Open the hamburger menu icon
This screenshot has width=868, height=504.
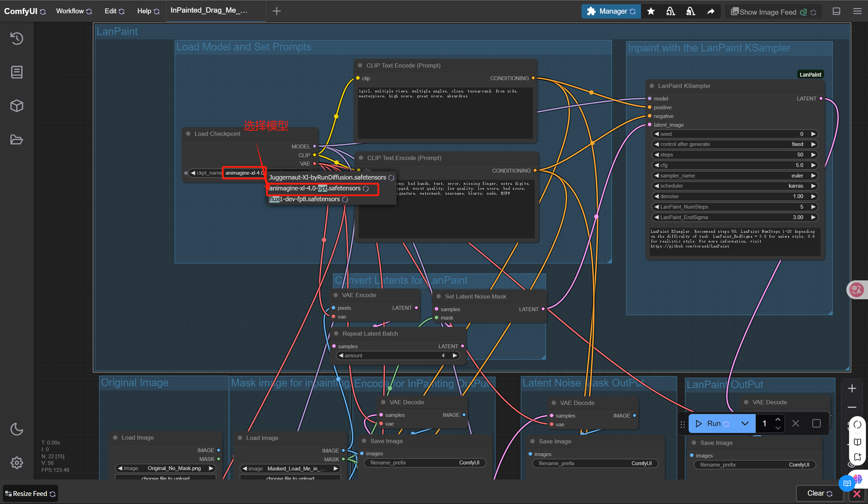click(x=857, y=11)
